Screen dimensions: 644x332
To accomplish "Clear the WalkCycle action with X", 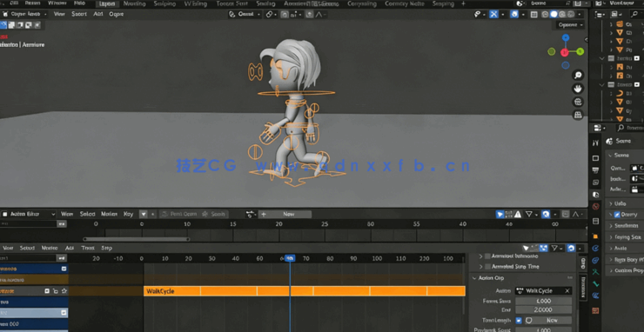I will 567,291.
